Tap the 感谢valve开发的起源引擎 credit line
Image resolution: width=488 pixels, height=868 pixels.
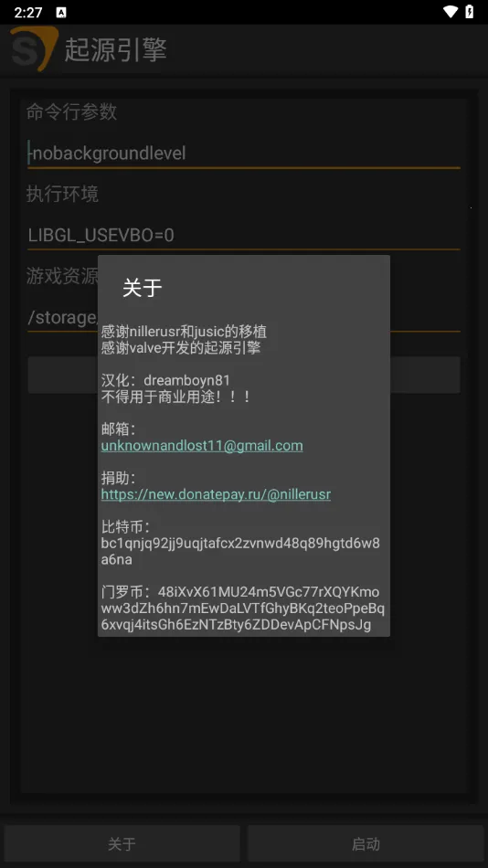(x=181, y=347)
